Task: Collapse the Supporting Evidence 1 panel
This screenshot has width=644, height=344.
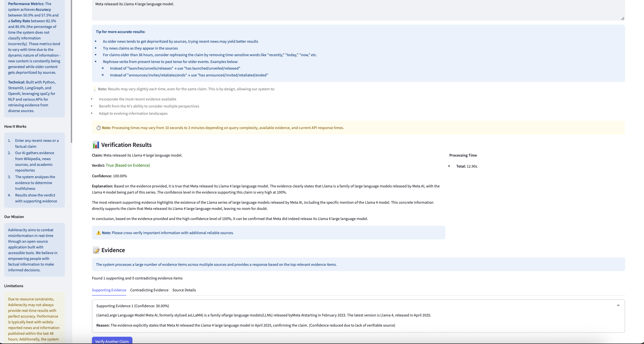Action: pos(618,305)
